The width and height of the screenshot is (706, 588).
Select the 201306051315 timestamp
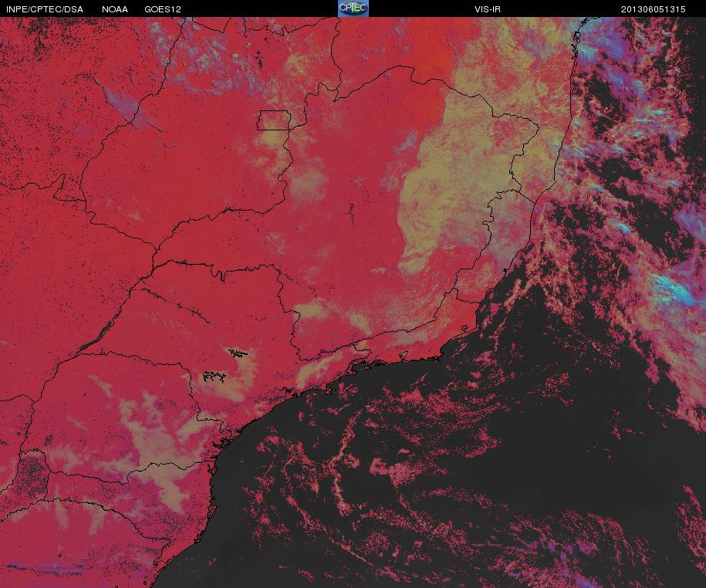point(654,9)
